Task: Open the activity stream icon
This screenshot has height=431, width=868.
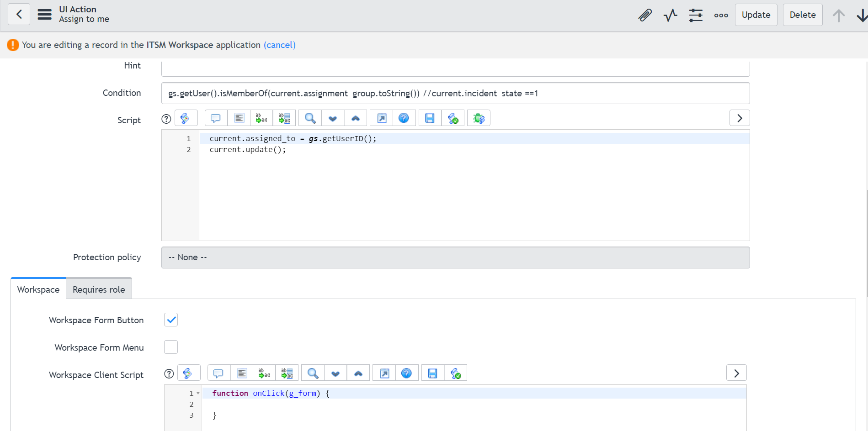Action: 670,15
